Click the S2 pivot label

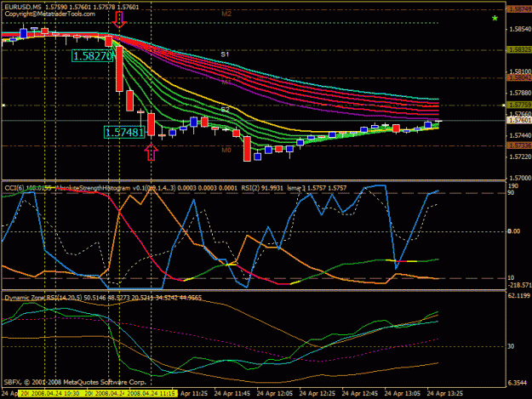click(x=226, y=109)
